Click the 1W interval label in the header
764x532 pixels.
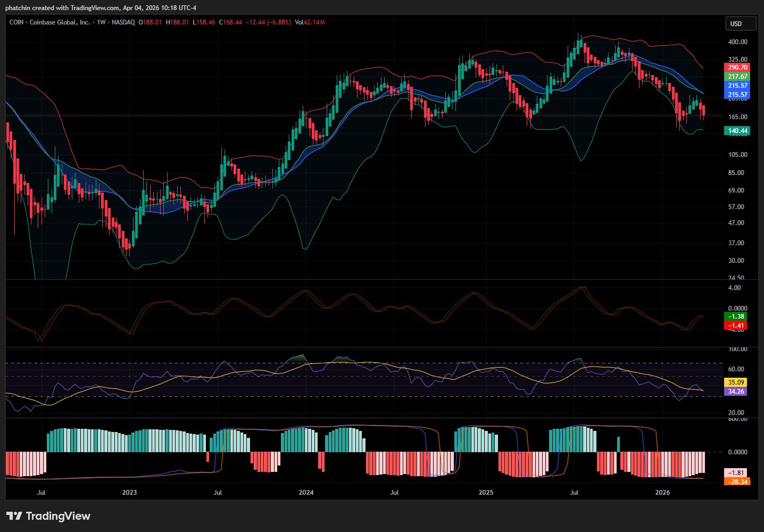pyautogui.click(x=102, y=22)
